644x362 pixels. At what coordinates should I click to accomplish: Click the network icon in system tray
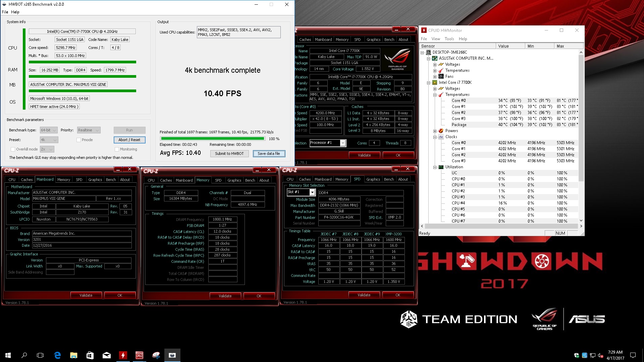coord(593,355)
